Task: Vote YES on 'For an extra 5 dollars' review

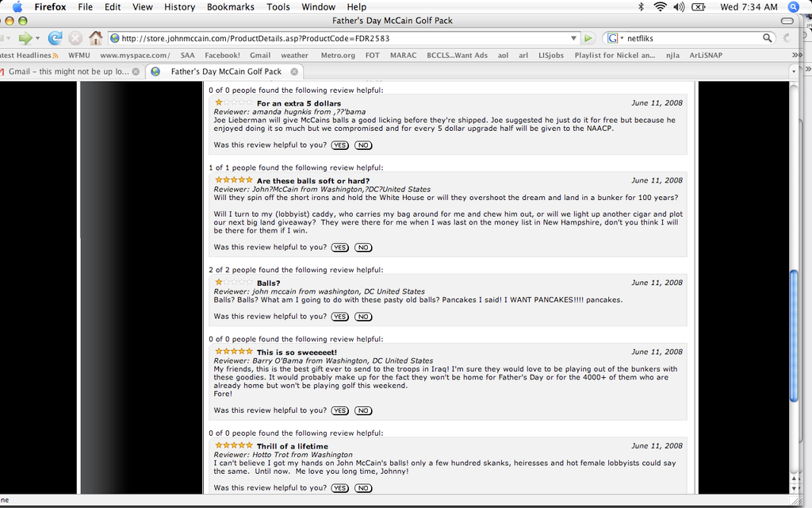Action: coord(339,145)
